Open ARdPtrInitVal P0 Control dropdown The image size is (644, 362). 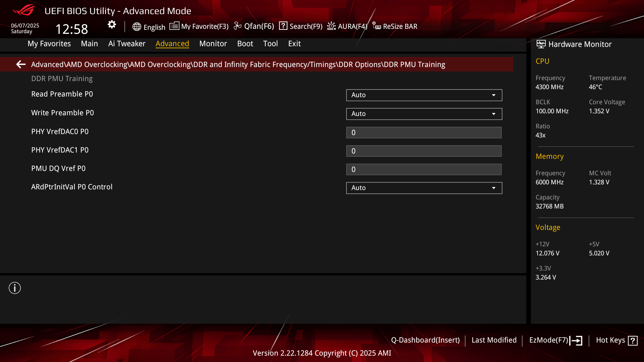tap(424, 188)
